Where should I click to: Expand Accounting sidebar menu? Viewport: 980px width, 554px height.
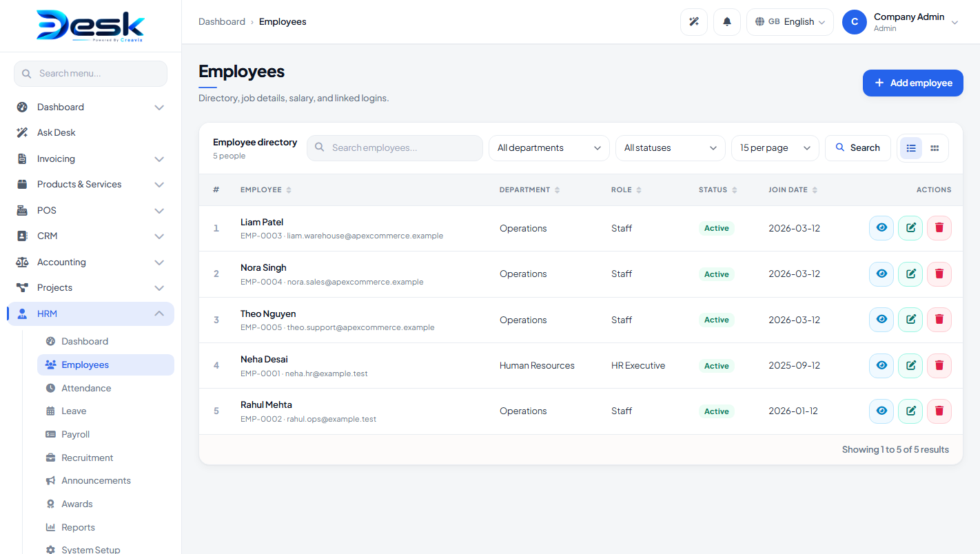pos(159,263)
